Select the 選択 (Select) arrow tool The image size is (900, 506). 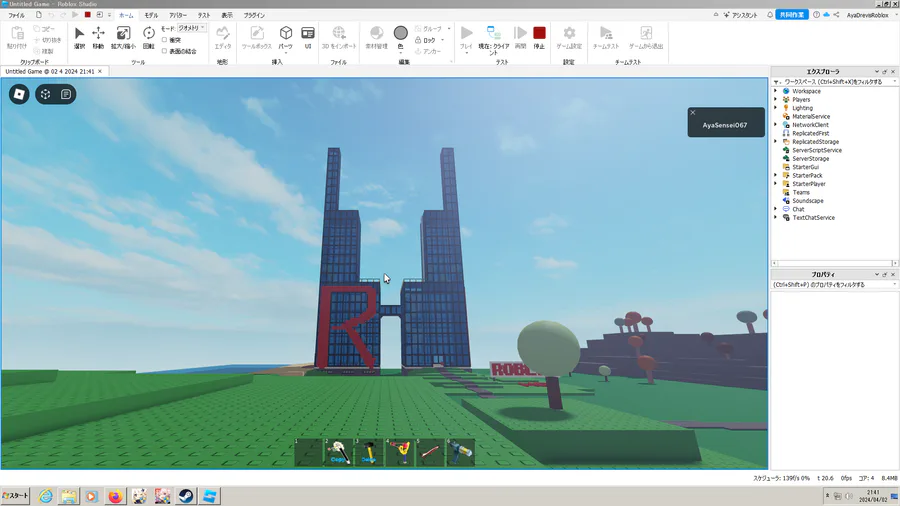(x=79, y=38)
